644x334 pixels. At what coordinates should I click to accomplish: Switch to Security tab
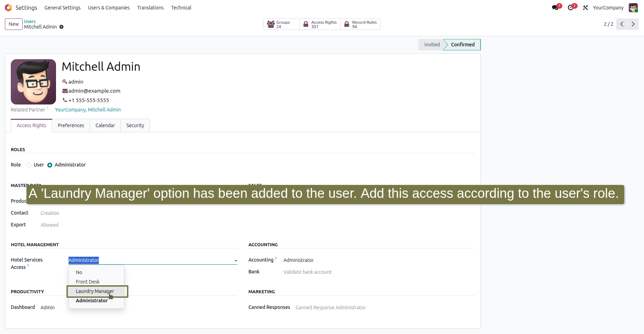(x=135, y=125)
